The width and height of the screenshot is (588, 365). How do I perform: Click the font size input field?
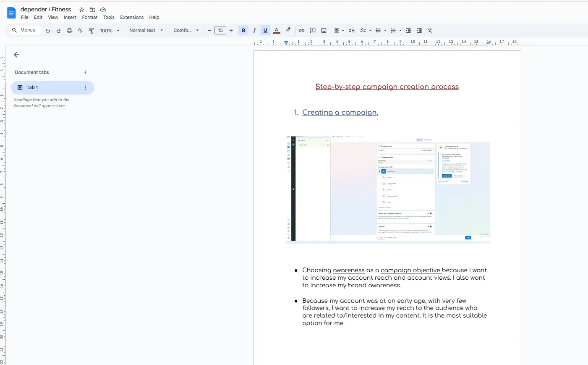pyautogui.click(x=220, y=31)
